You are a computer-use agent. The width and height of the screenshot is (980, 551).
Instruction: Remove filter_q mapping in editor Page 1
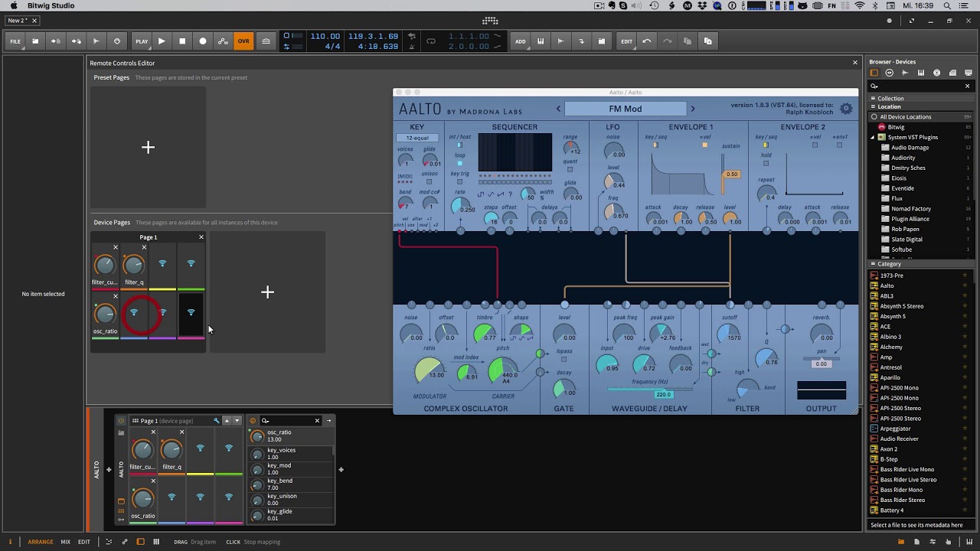tap(144, 247)
